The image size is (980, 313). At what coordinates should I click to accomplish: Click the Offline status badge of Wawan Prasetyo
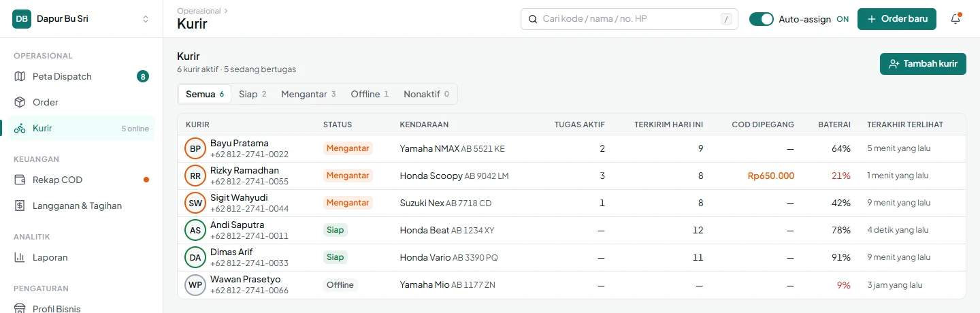click(x=340, y=284)
